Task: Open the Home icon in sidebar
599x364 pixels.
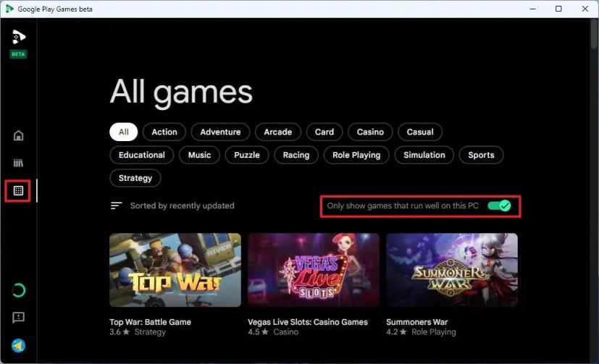Action: coord(18,135)
